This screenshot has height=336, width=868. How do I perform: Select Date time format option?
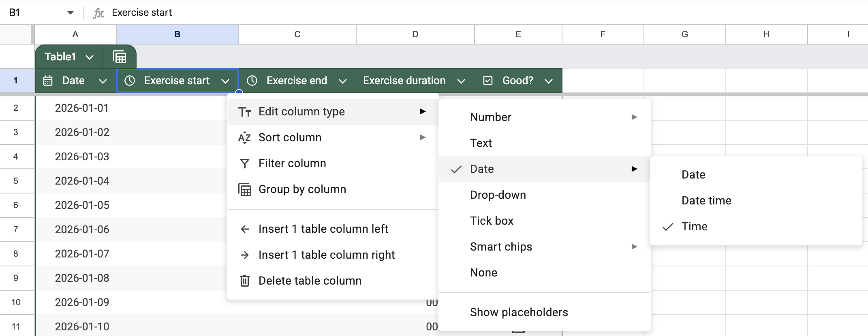(706, 200)
